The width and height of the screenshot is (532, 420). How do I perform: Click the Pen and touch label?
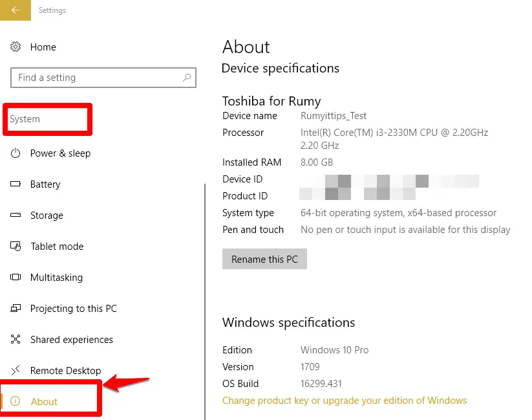click(x=253, y=230)
